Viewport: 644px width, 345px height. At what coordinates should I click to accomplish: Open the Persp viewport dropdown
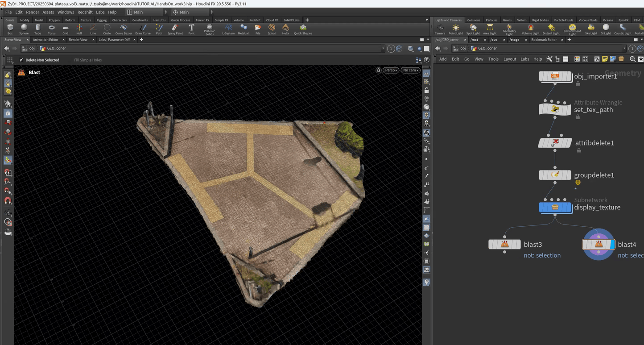pyautogui.click(x=391, y=70)
